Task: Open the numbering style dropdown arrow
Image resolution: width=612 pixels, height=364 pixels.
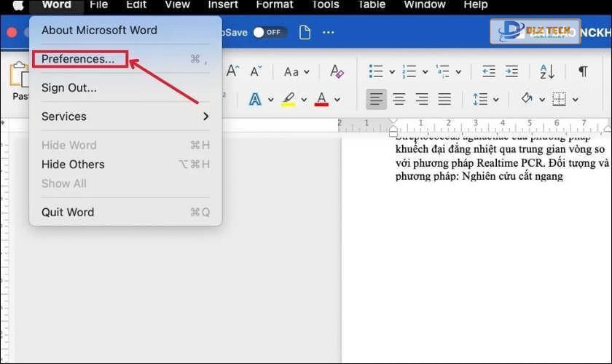Action: click(425, 72)
